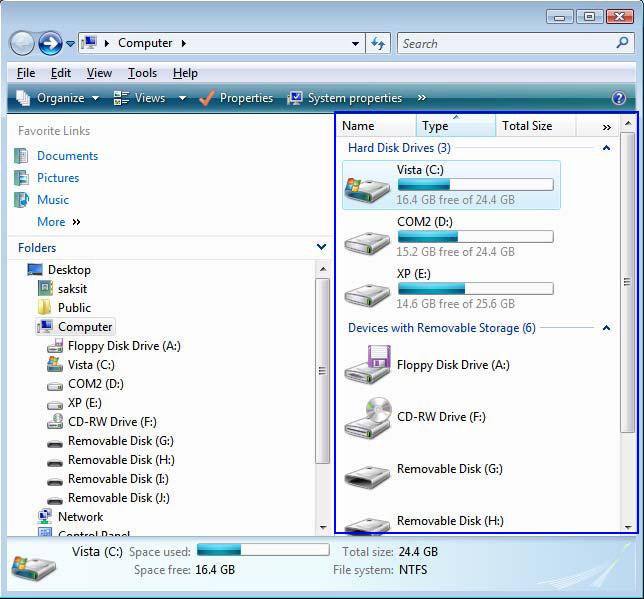This screenshot has height=599, width=644.
Task: Click the file list scroll down arrow
Action: (x=627, y=527)
